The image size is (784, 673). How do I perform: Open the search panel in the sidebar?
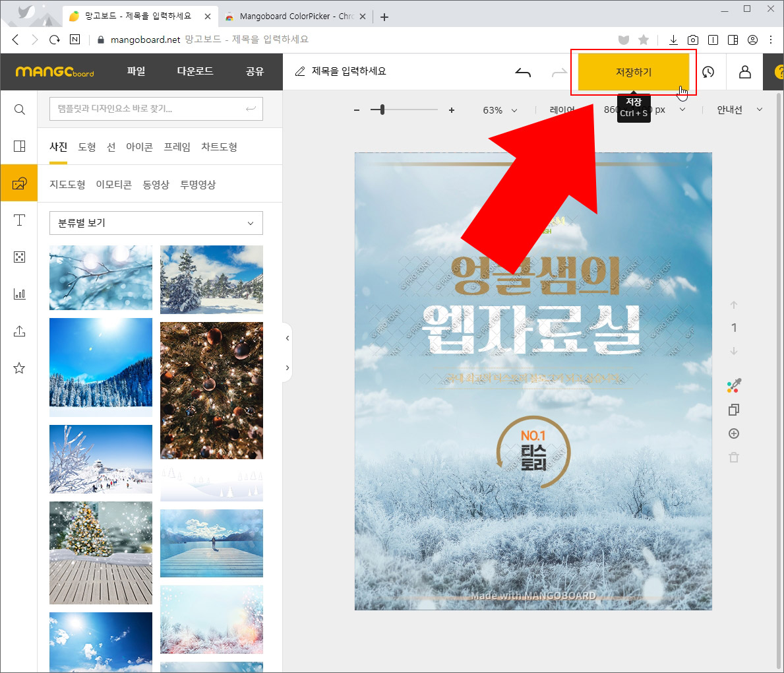tap(19, 110)
